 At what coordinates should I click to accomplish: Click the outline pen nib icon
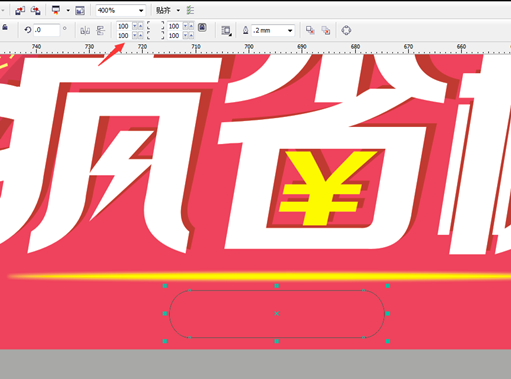pos(245,30)
